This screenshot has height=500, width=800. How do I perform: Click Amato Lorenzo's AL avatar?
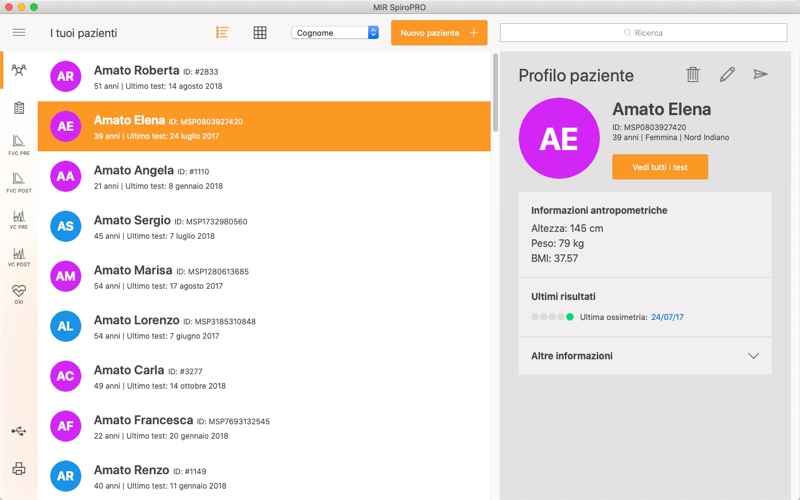[65, 326]
